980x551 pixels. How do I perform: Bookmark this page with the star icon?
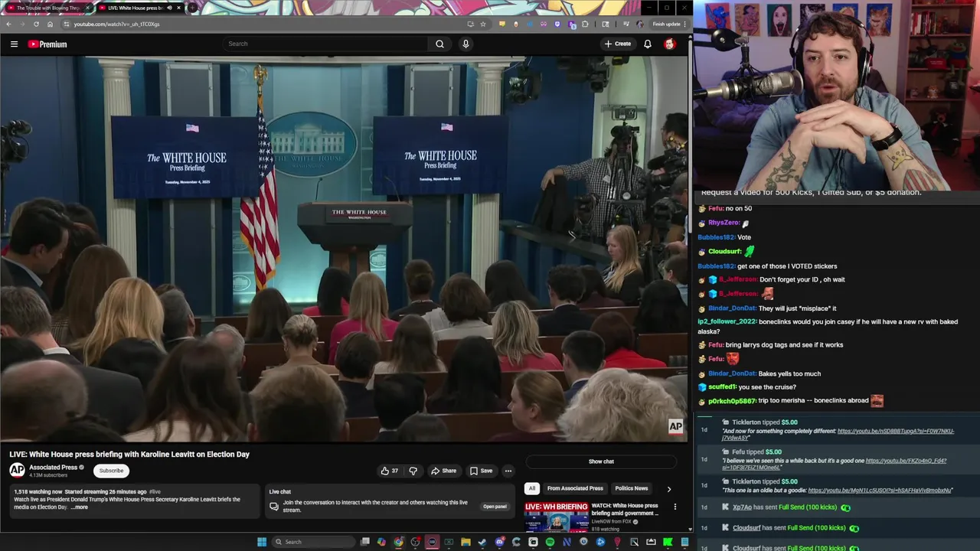(482, 24)
